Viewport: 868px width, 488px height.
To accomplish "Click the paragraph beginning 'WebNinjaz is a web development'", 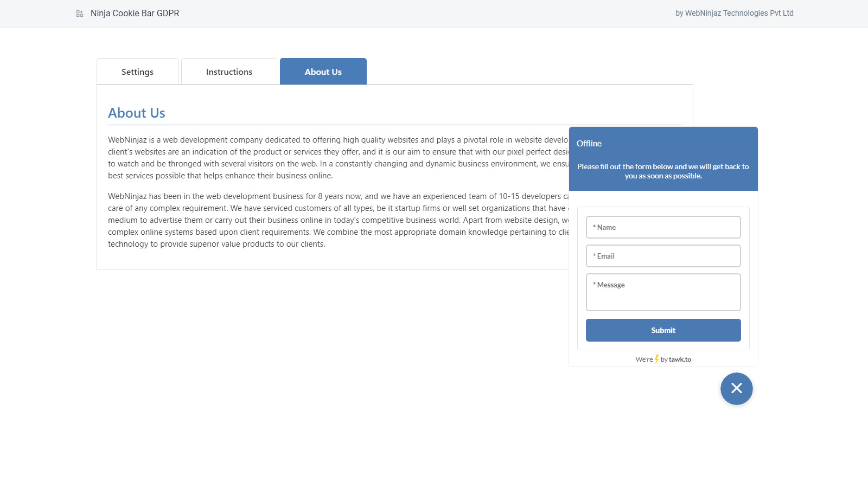I will (x=338, y=158).
